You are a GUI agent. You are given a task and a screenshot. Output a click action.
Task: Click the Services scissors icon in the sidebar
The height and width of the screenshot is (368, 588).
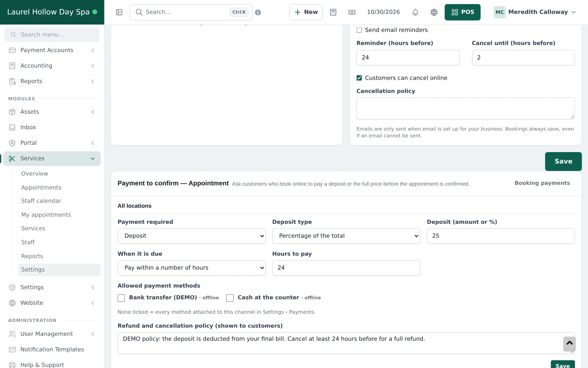click(12, 159)
